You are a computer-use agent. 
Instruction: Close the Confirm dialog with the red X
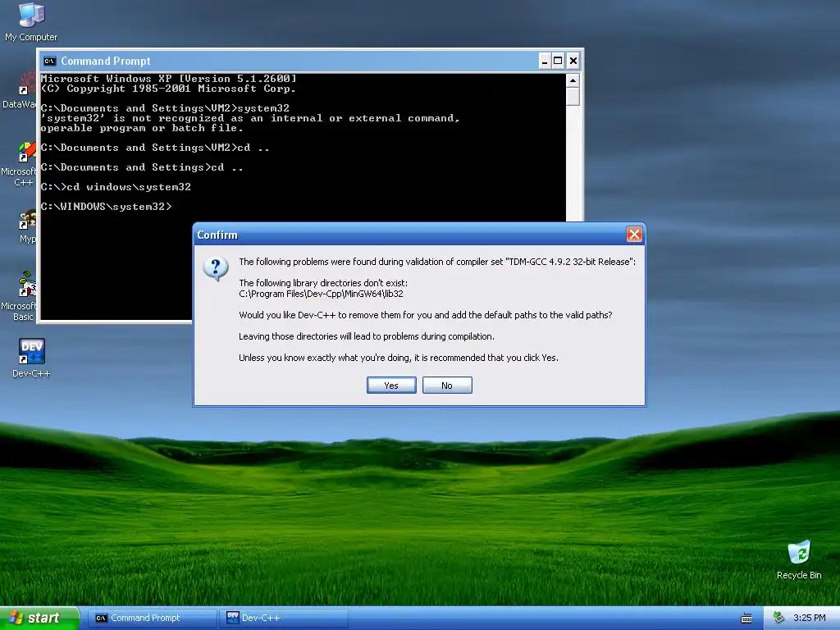[634, 234]
